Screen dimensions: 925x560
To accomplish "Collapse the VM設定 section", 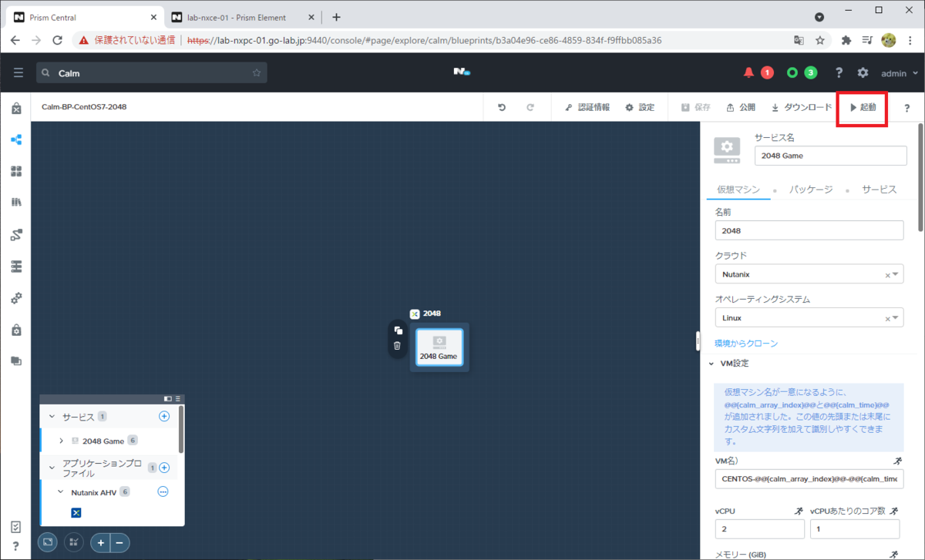I will [x=710, y=363].
